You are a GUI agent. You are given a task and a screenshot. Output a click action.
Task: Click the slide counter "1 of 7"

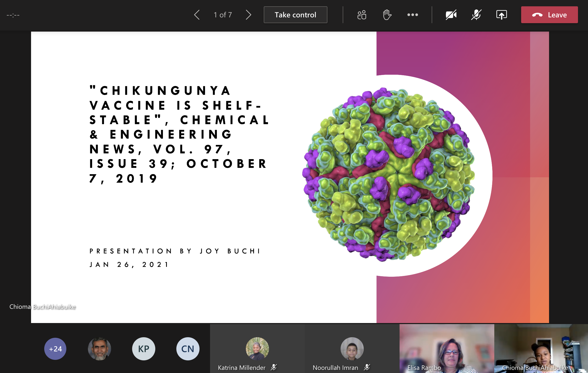223,15
